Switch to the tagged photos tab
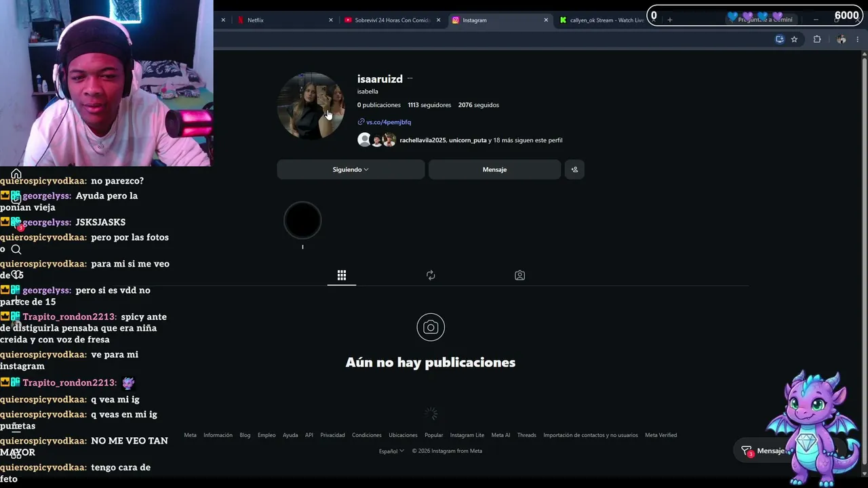Viewport: 868px width, 488px height. click(x=519, y=275)
